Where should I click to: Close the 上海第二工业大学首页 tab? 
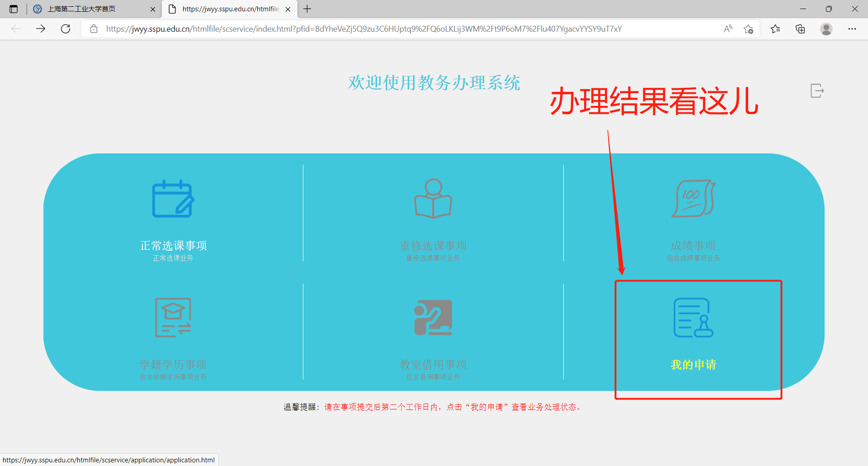click(153, 9)
